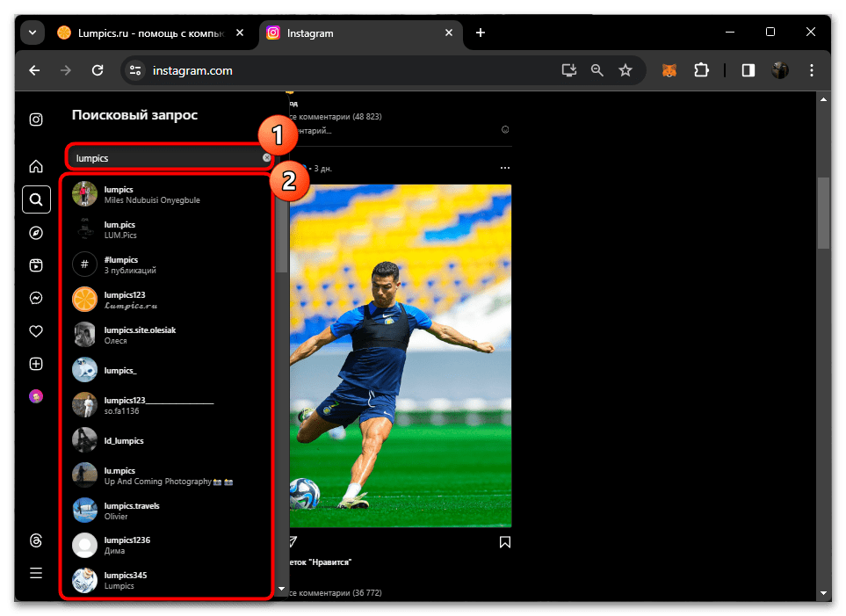Open Notifications heart icon
This screenshot has height=616, width=846.
[36, 331]
